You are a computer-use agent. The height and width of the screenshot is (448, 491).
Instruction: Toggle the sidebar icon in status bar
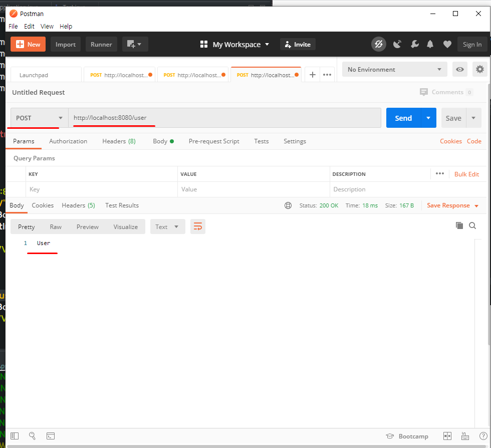15,436
